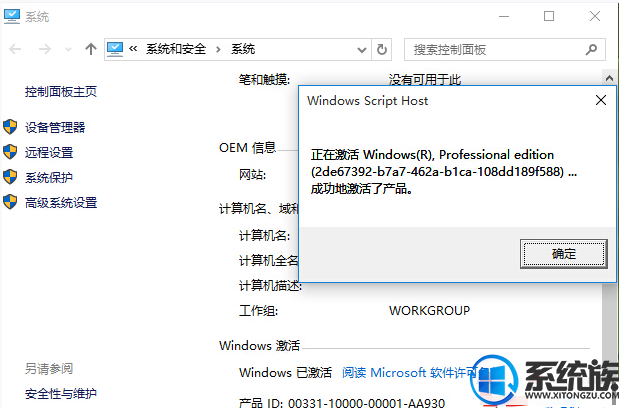Click the OK (确定) button in Script Host dialog
This screenshot has height=408, width=619.
563,254
